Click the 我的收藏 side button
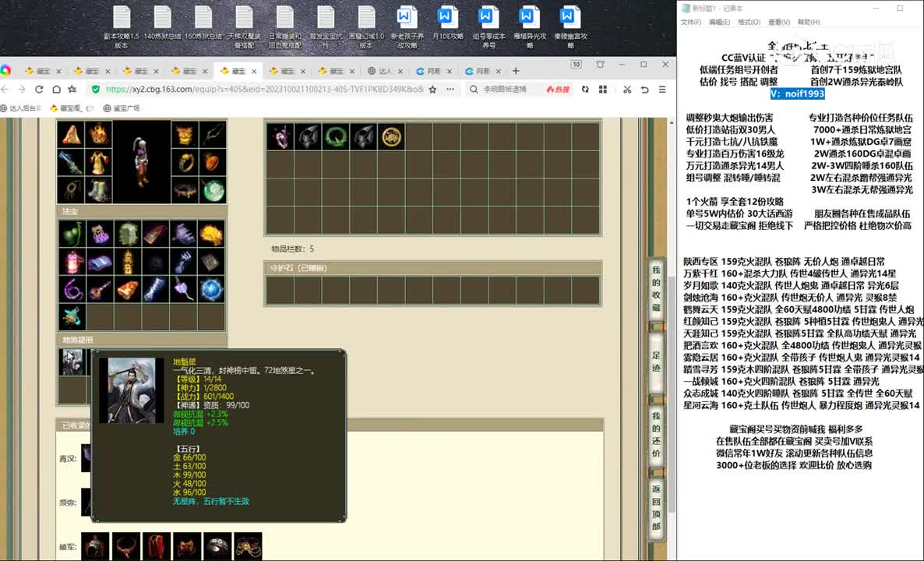 tap(656, 289)
